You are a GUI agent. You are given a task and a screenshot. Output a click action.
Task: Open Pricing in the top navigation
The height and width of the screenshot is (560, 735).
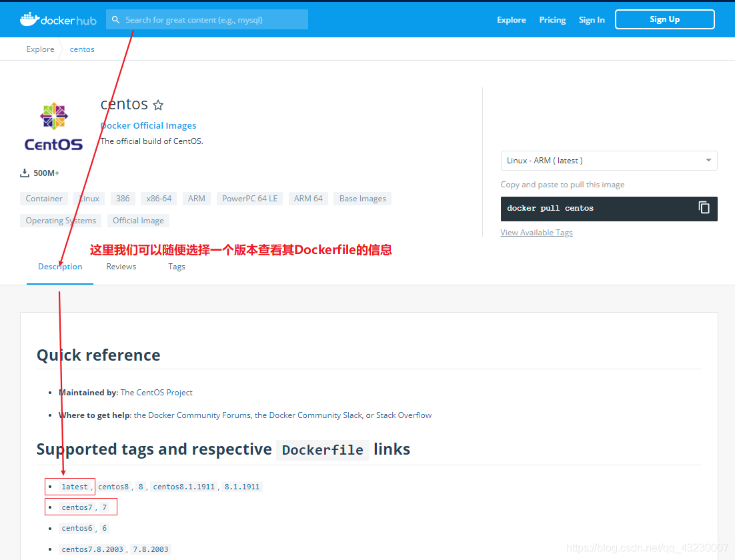click(552, 20)
